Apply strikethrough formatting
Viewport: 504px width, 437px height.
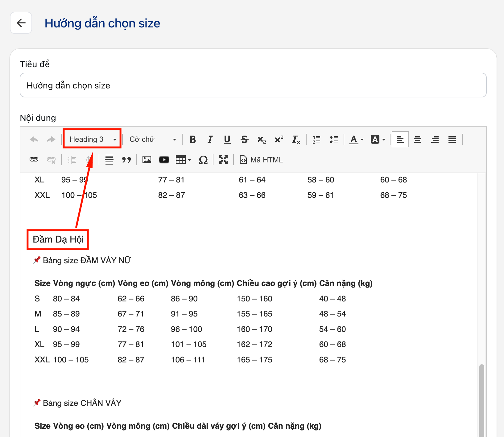[x=245, y=140]
